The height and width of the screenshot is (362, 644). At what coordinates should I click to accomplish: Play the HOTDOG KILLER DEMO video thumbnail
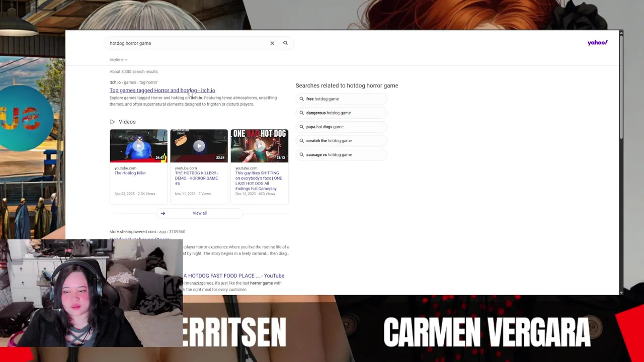tap(199, 146)
